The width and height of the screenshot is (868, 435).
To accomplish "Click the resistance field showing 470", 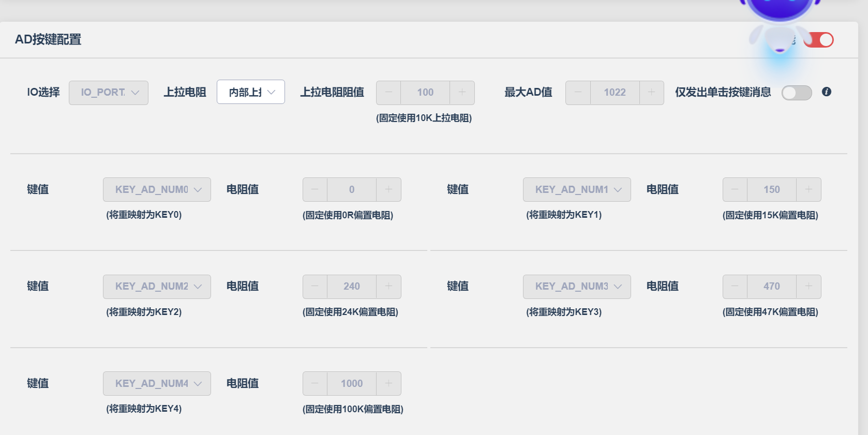I will [772, 287].
